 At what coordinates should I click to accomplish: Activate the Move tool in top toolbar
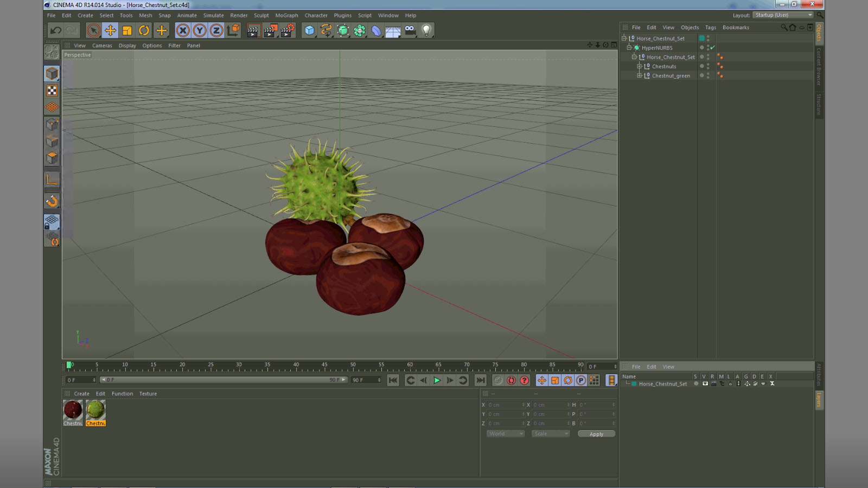tap(110, 30)
